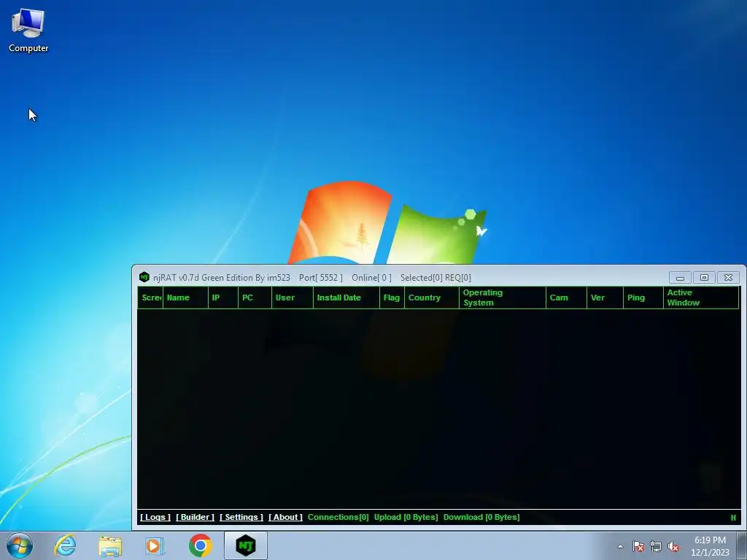Image resolution: width=747 pixels, height=560 pixels.
Task: Click the Active Window column header
Action: [701, 297]
